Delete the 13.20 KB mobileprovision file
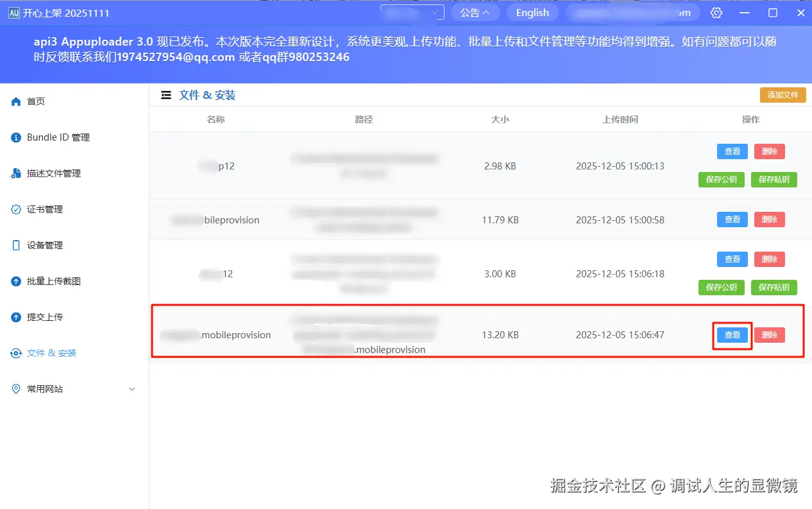 (770, 334)
